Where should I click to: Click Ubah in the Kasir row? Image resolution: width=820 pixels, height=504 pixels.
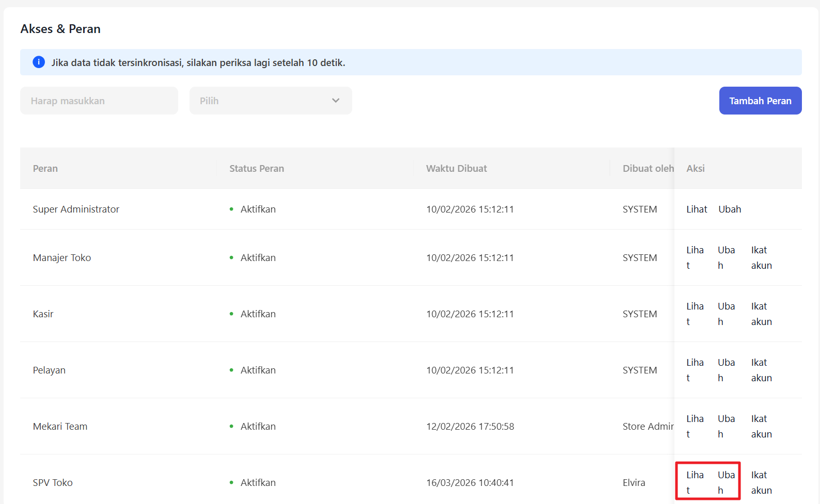pyautogui.click(x=726, y=314)
